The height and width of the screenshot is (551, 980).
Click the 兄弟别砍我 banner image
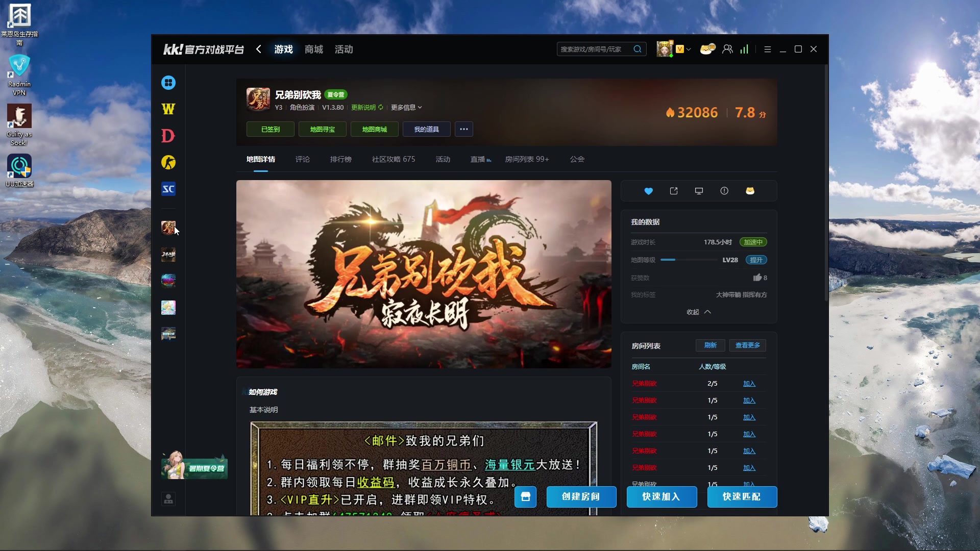(424, 274)
